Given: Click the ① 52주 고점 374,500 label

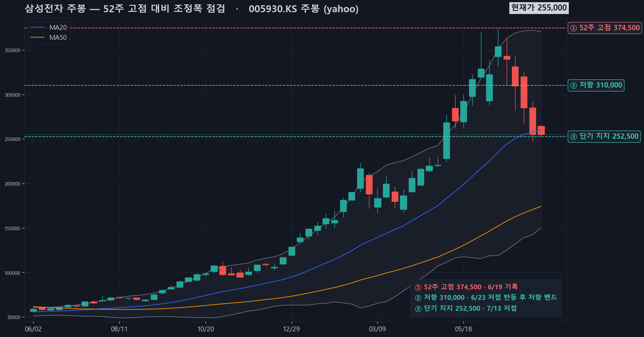Looking at the screenshot, I should (605, 28).
